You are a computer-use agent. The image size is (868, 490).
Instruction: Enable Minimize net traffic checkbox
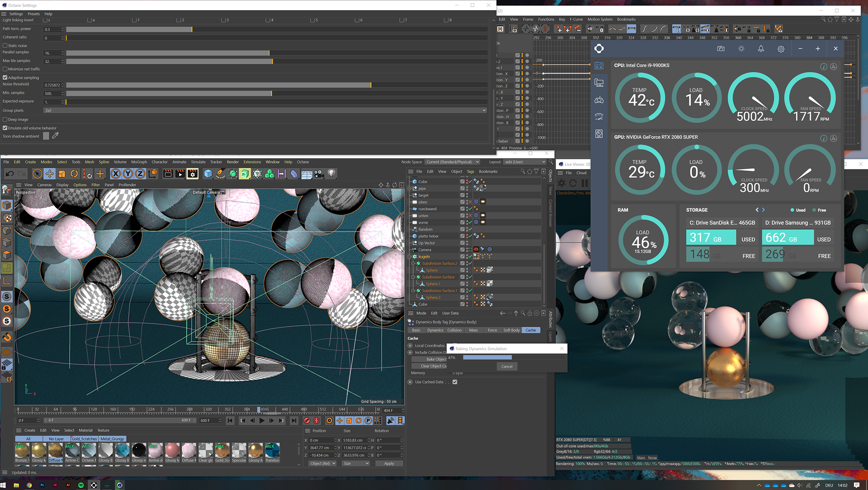click(x=5, y=69)
